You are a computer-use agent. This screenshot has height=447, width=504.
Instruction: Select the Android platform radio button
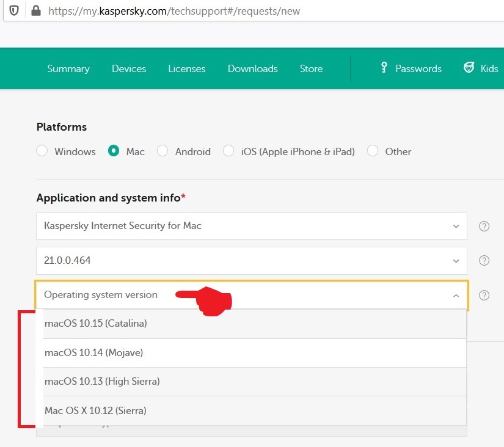[x=163, y=151]
